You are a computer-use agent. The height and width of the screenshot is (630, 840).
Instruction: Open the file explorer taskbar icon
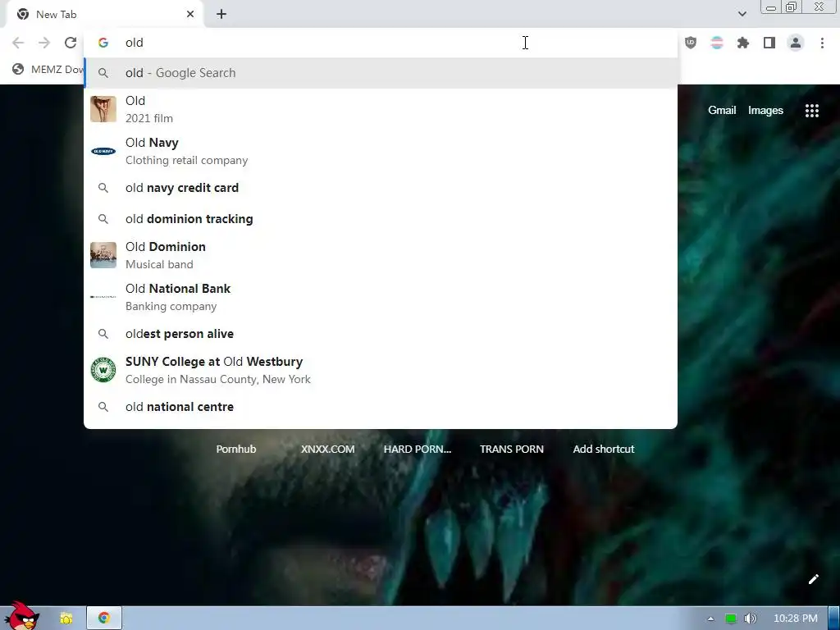click(x=66, y=619)
